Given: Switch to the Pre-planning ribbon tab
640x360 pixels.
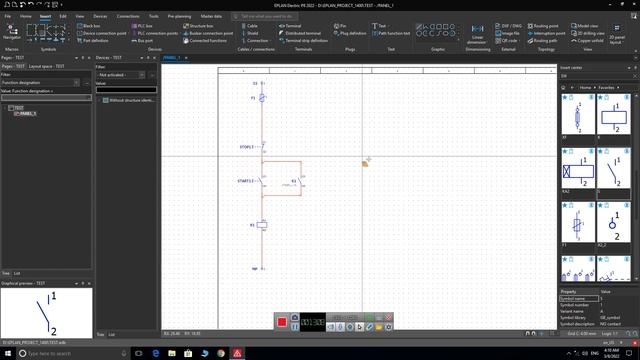Looking at the screenshot, I should tap(179, 16).
